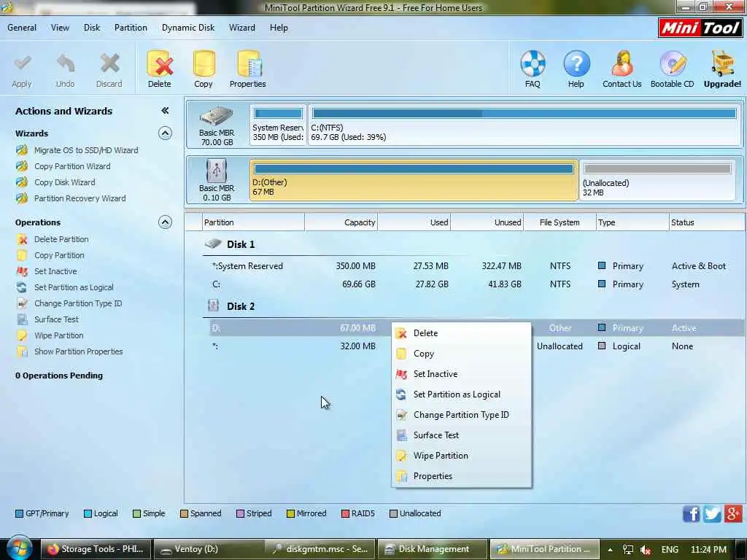Viewport: 747px width, 560px height.
Task: Open the Wizard menu
Action: (x=242, y=28)
